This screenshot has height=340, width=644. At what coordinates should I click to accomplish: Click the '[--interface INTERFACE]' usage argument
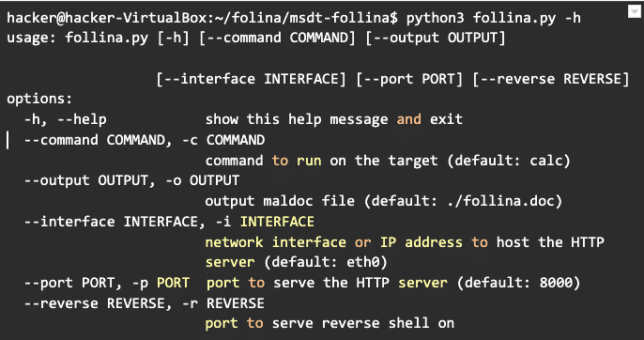click(x=252, y=79)
